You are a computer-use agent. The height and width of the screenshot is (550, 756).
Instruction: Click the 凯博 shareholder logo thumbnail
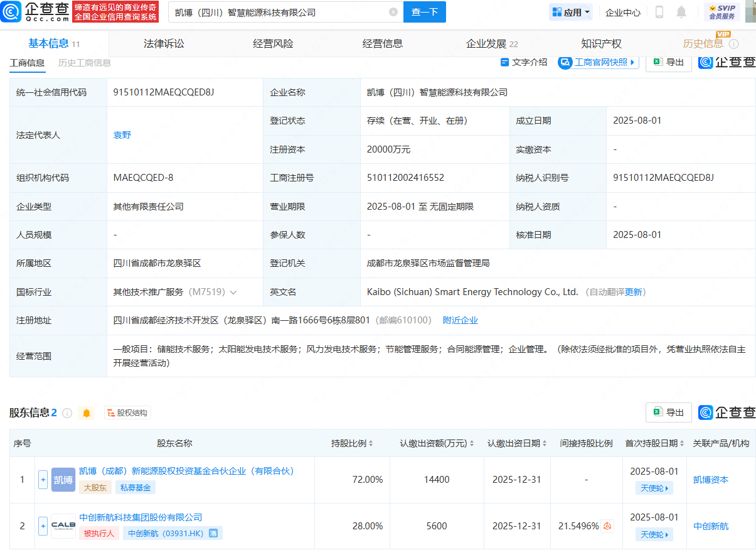63,480
